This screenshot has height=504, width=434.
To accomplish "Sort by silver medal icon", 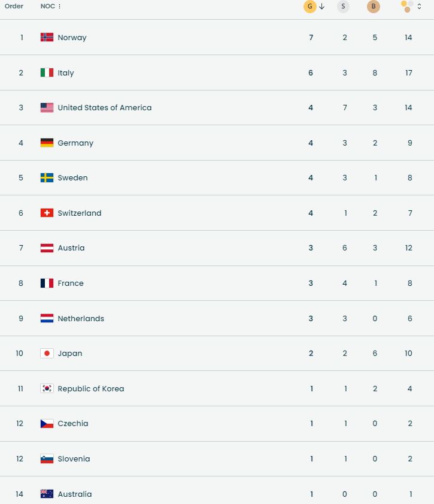I will coord(342,7).
